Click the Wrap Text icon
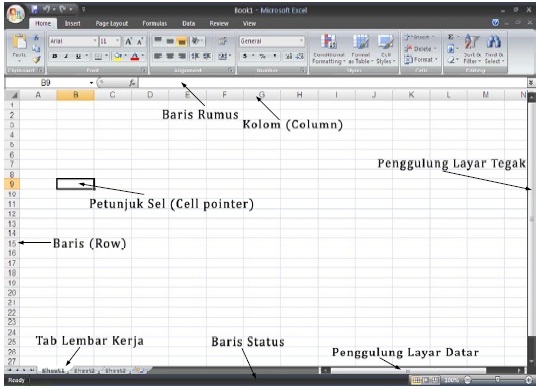537x389 pixels. tap(223, 41)
